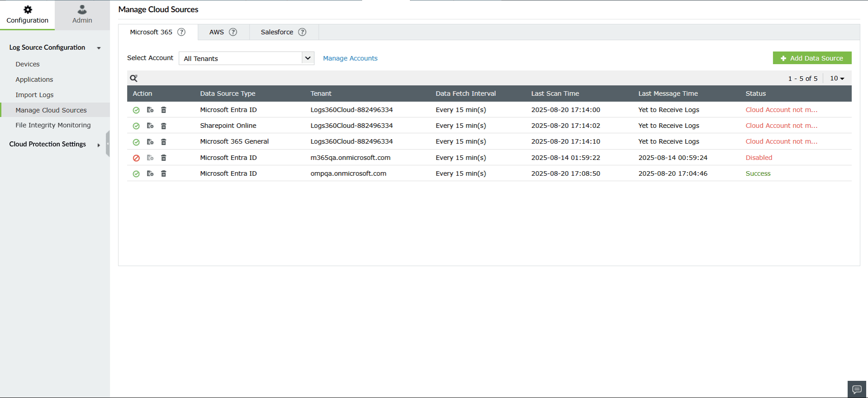
Task: Edit settings for Microsoft 365 General source
Action: point(150,142)
